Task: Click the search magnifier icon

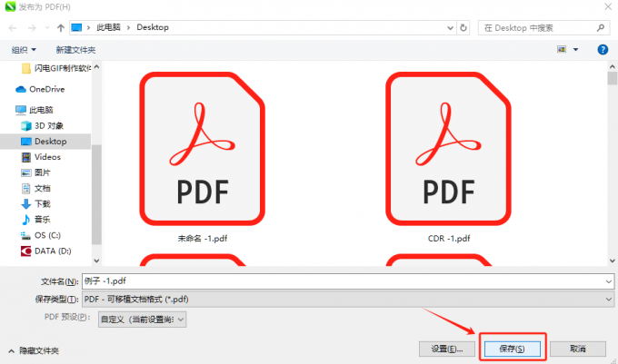Action: pyautogui.click(x=601, y=28)
